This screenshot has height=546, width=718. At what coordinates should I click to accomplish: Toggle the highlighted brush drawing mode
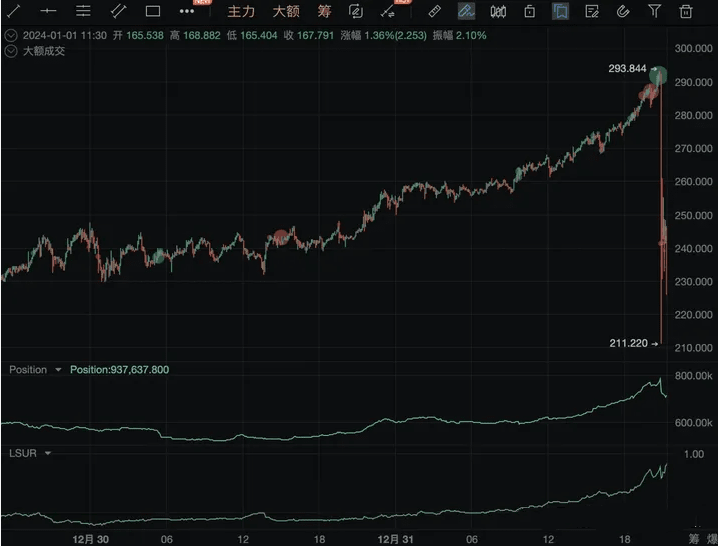pos(466,12)
